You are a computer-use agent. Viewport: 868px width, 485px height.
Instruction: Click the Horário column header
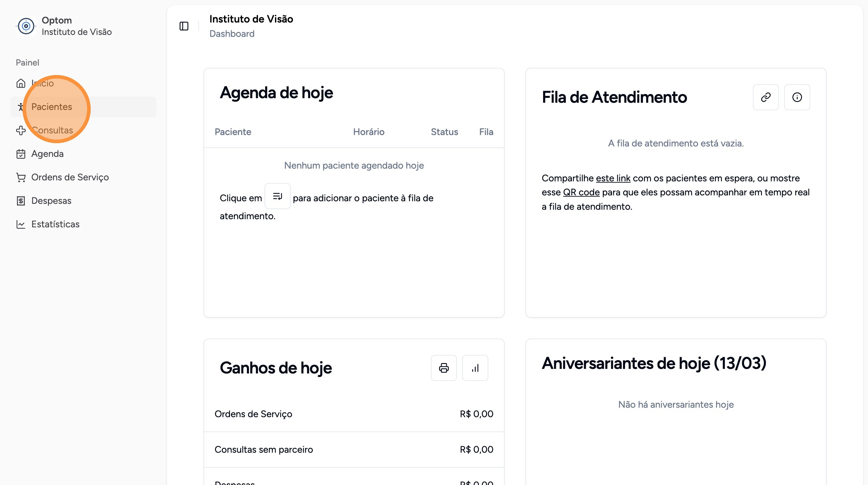click(369, 132)
